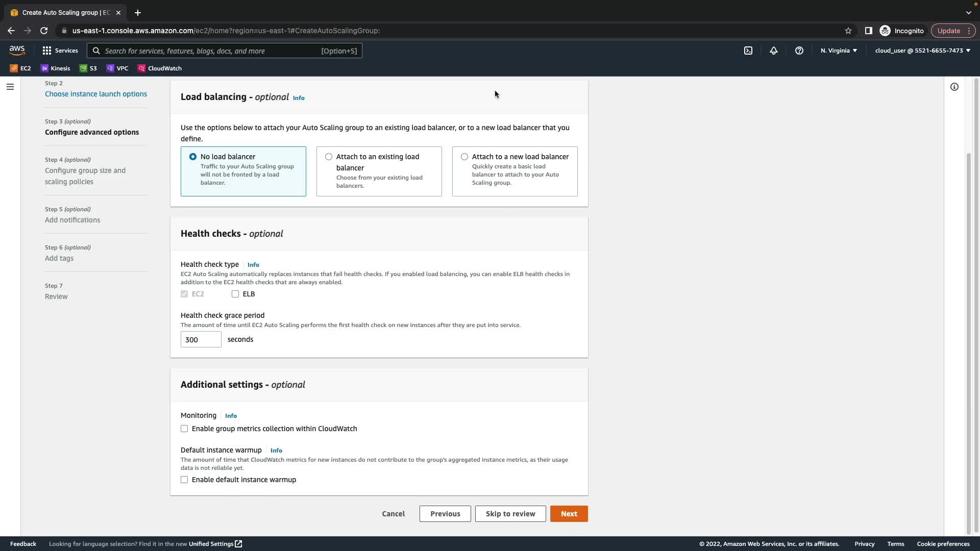
Task: Open the Services grid menu
Action: (x=60, y=51)
